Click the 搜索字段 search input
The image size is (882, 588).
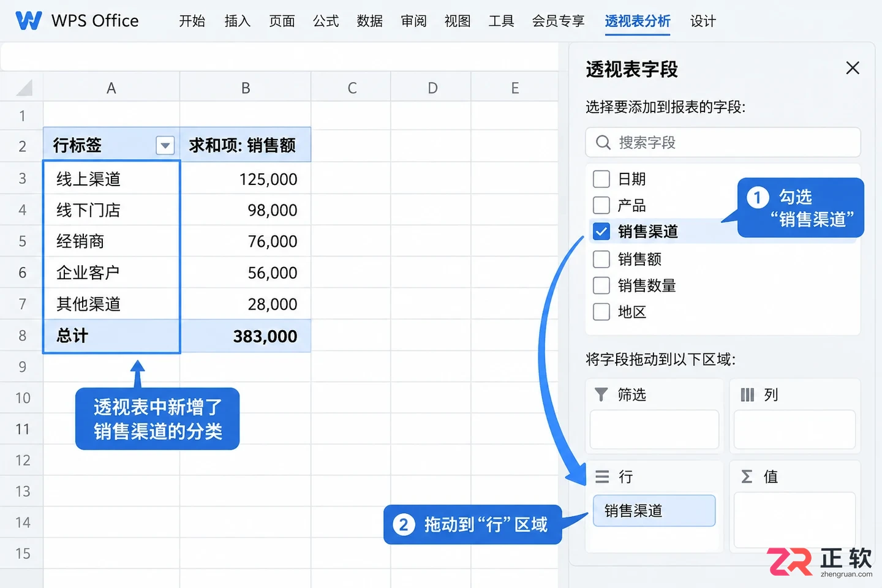coord(723,143)
